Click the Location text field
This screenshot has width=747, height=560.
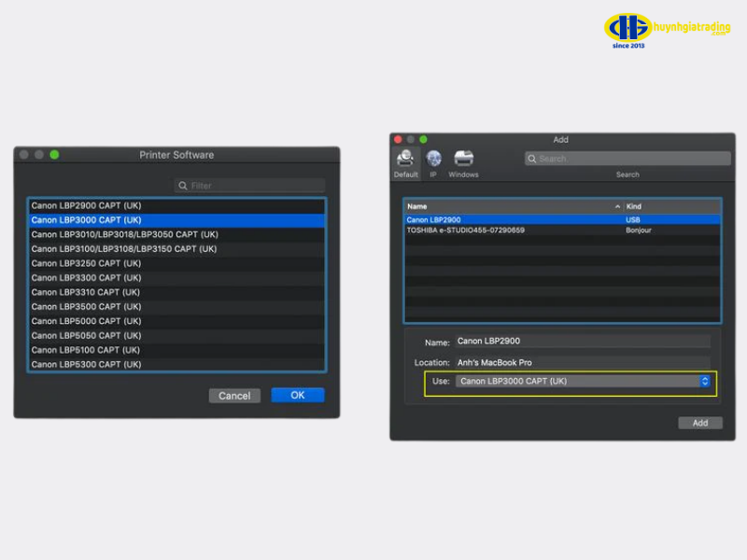(582, 362)
